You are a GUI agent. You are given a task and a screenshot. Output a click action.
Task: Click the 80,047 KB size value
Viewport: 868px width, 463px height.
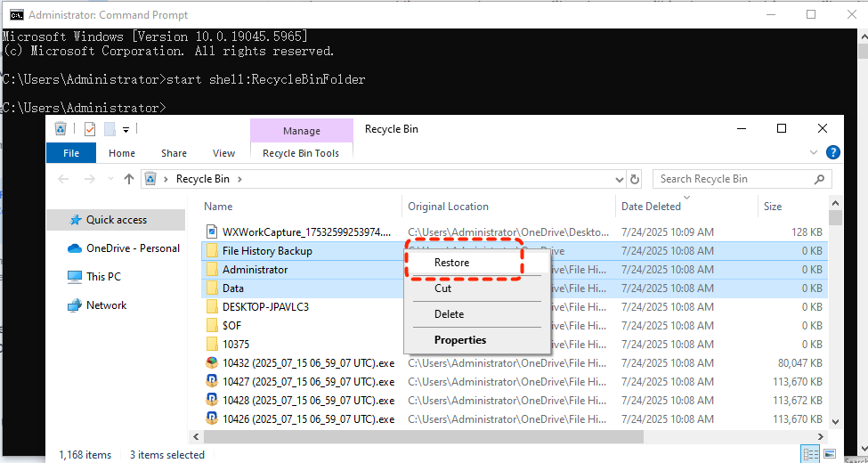800,363
